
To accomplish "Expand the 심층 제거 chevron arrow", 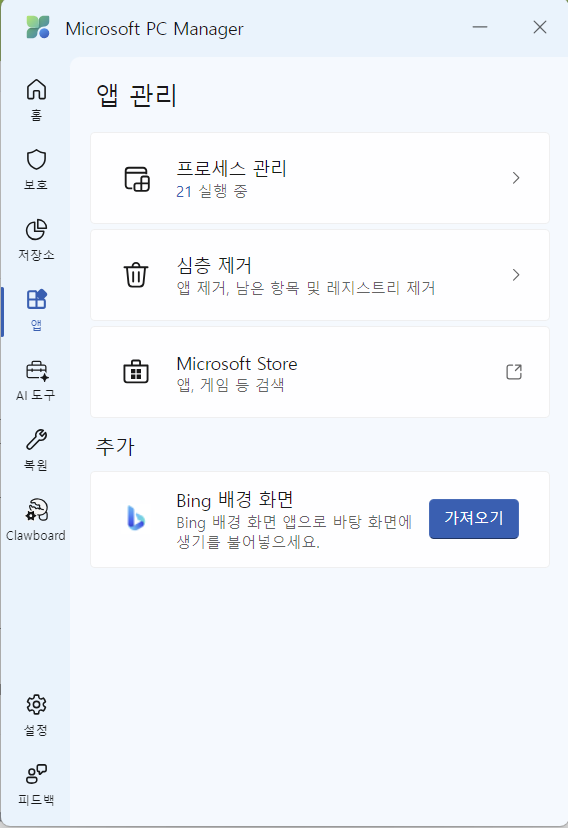I will (x=516, y=275).
